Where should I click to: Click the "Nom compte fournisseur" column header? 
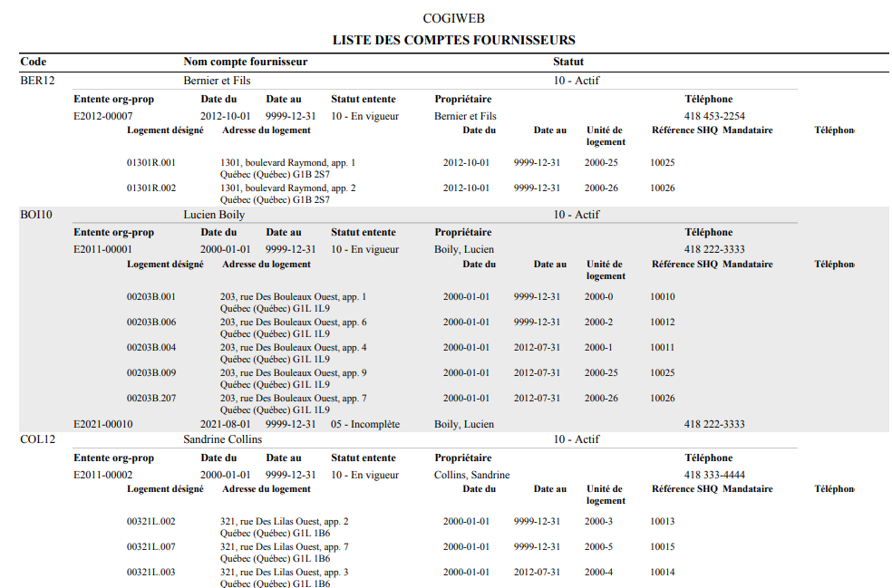(x=245, y=62)
